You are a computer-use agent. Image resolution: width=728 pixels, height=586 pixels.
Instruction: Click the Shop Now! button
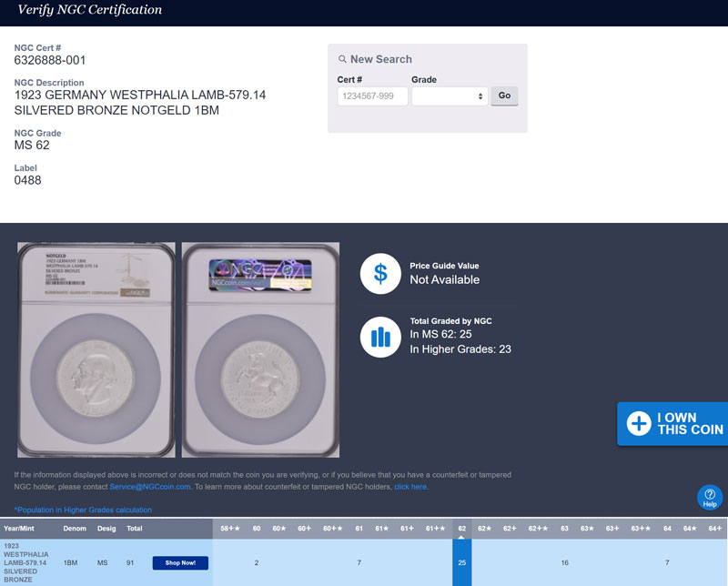(180, 563)
